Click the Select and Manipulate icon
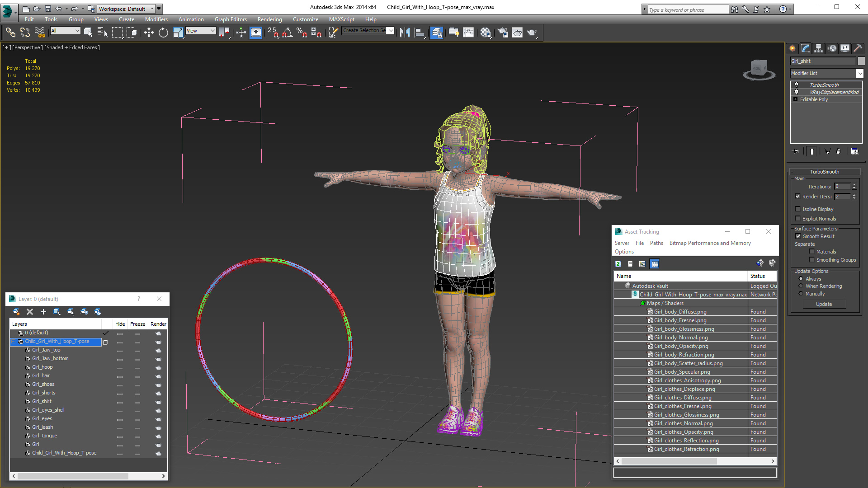The width and height of the screenshot is (868, 488). pos(241,32)
